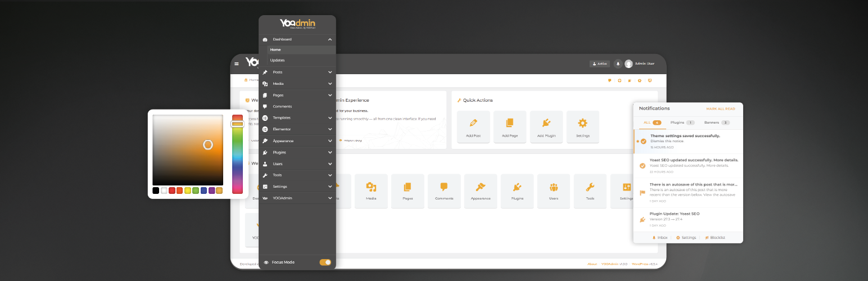868x281 pixels.
Task: Expand the Posts submenu chevron
Action: coord(330,72)
